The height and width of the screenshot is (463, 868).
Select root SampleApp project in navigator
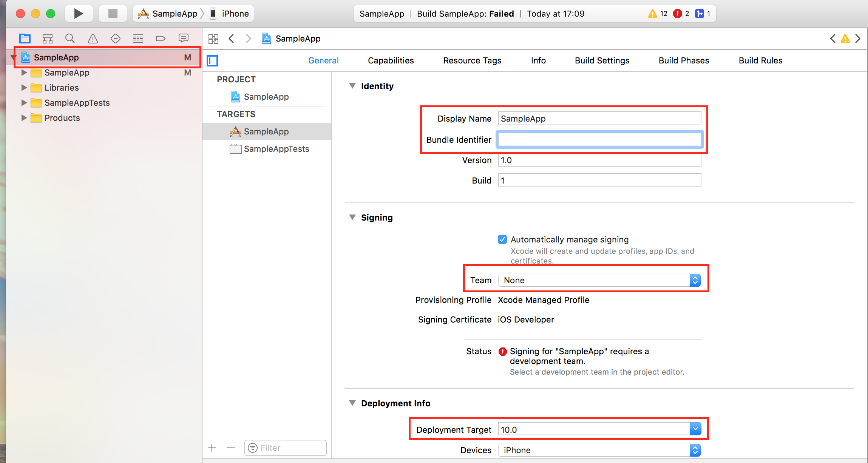(x=103, y=57)
